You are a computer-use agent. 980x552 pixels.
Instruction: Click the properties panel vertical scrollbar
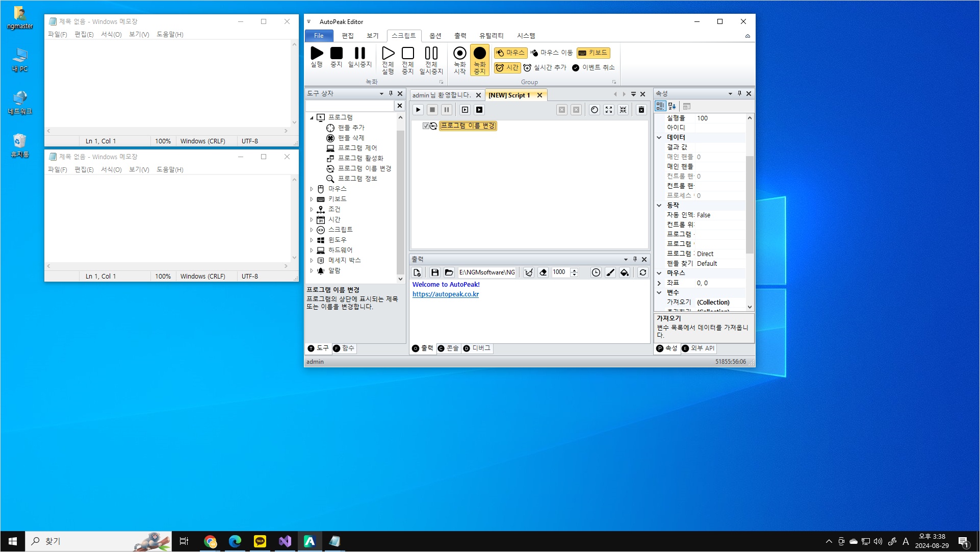pos(749,204)
